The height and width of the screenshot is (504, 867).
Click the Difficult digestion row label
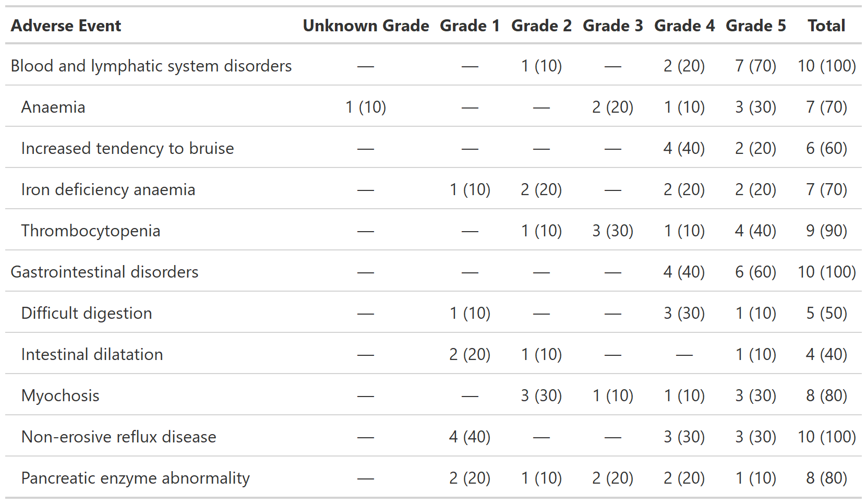pyautogui.click(x=87, y=314)
